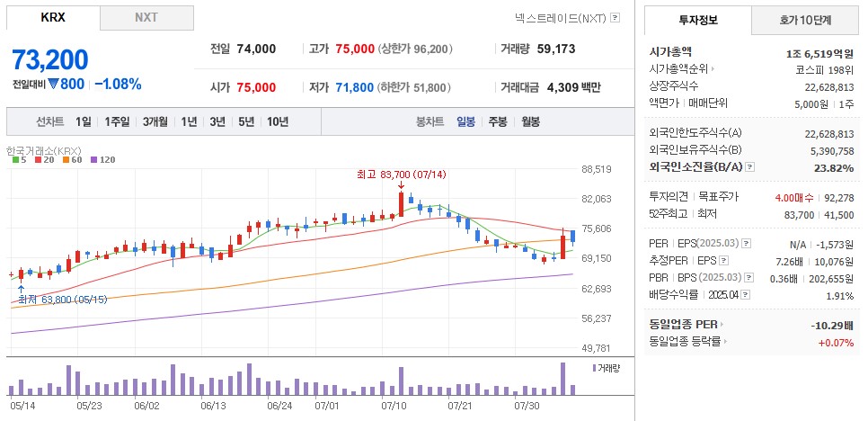
Task: Click the 한국거래소(KRX) chart label
Action: coord(44,150)
